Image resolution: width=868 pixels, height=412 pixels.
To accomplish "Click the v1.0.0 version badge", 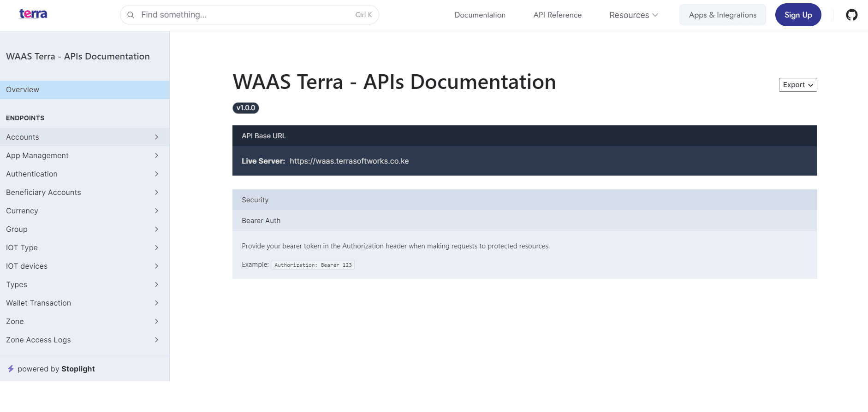I will 245,108.
